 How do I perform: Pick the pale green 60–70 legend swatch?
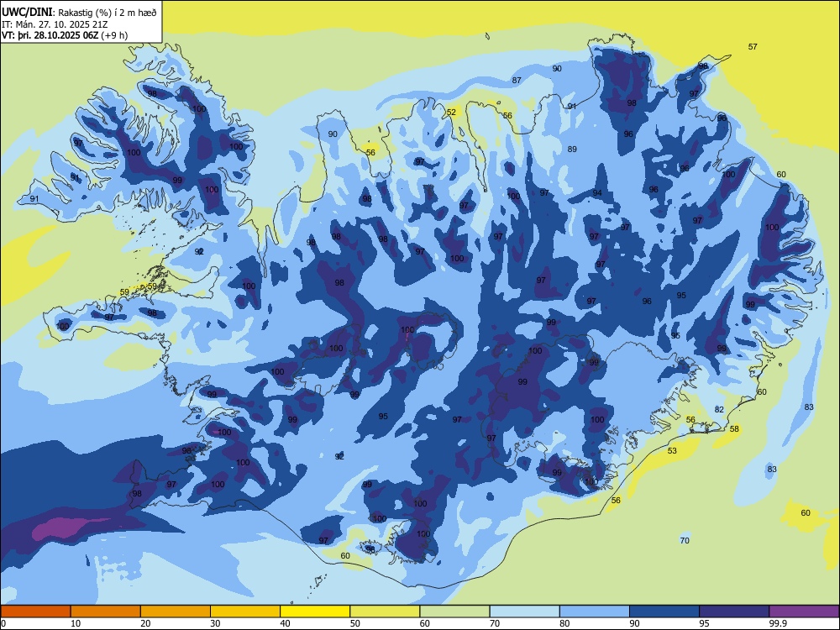454,612
